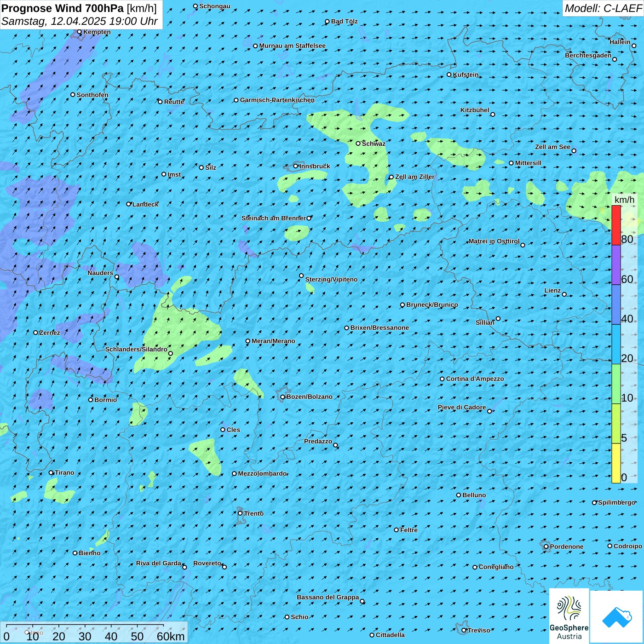Image resolution: width=644 pixels, height=644 pixels.
Task: Click the "60km" scale bar label
Action: pyautogui.click(x=171, y=636)
